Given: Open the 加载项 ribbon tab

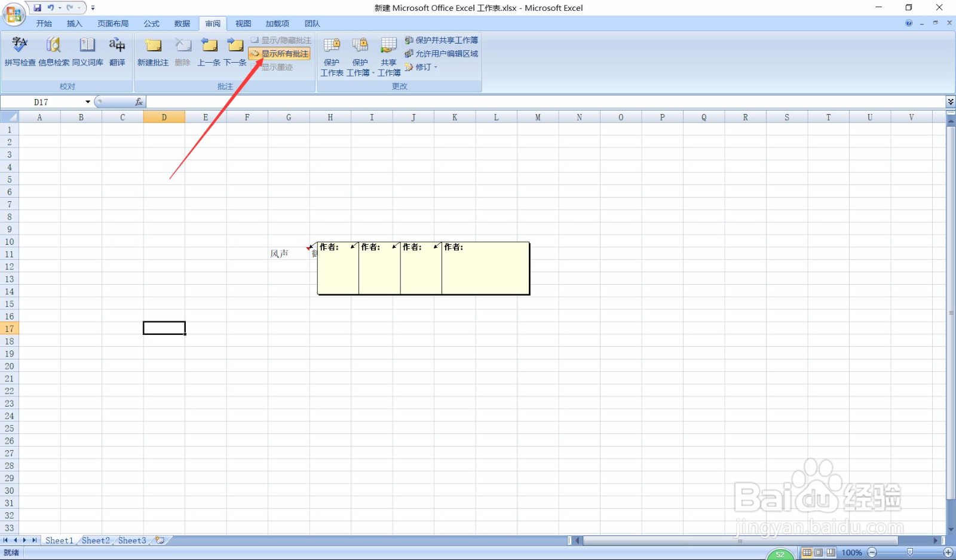Looking at the screenshot, I should point(277,24).
